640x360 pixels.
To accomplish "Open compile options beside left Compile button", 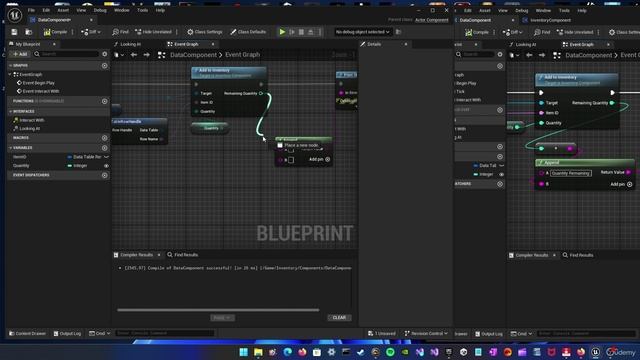I will pos(73,32).
